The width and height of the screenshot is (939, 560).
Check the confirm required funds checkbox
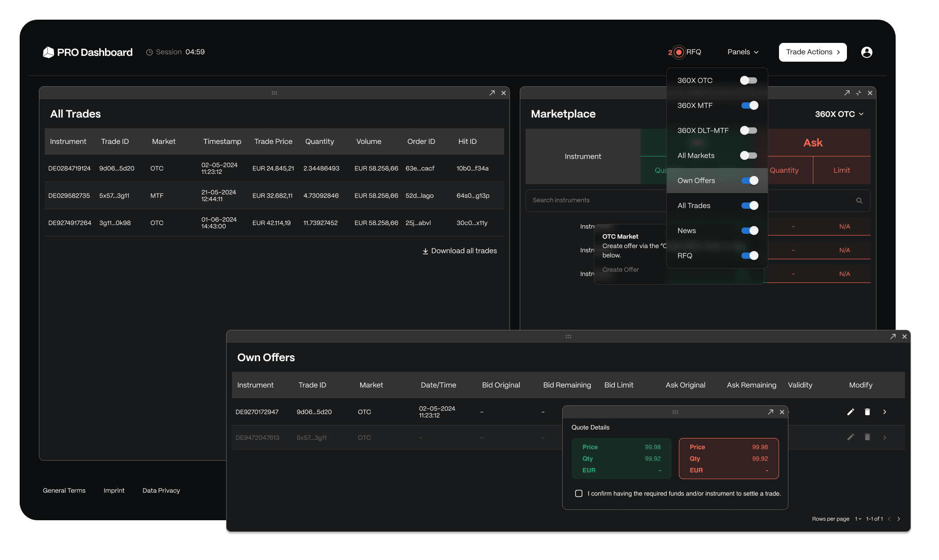click(579, 493)
